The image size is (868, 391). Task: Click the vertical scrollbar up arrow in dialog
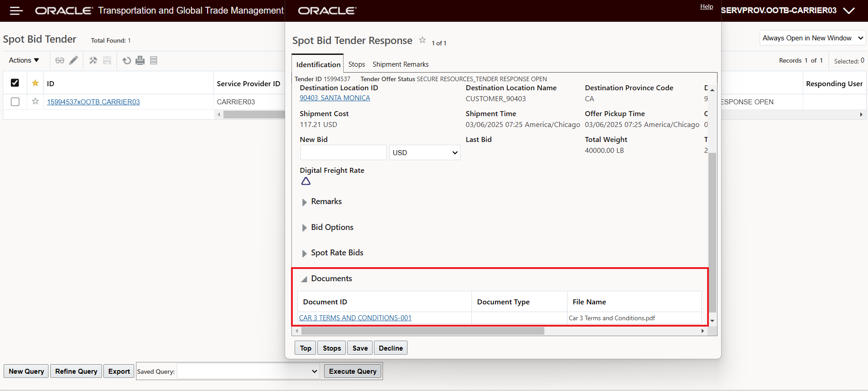(x=713, y=90)
